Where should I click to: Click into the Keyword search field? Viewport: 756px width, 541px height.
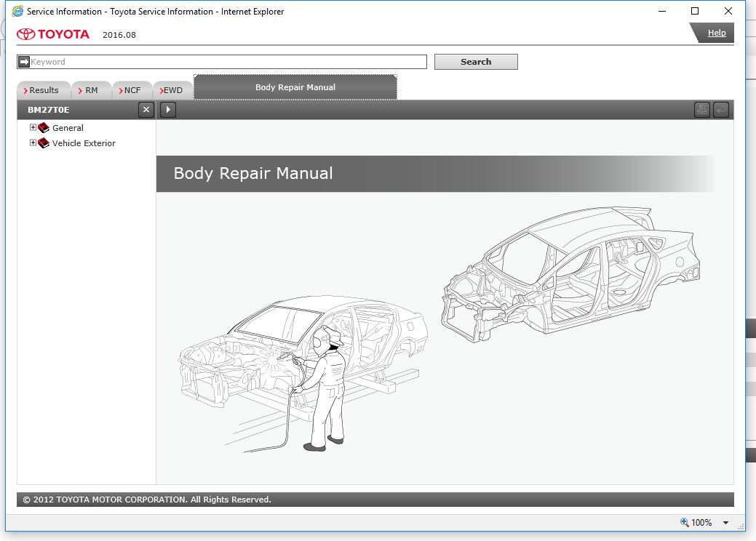point(227,62)
